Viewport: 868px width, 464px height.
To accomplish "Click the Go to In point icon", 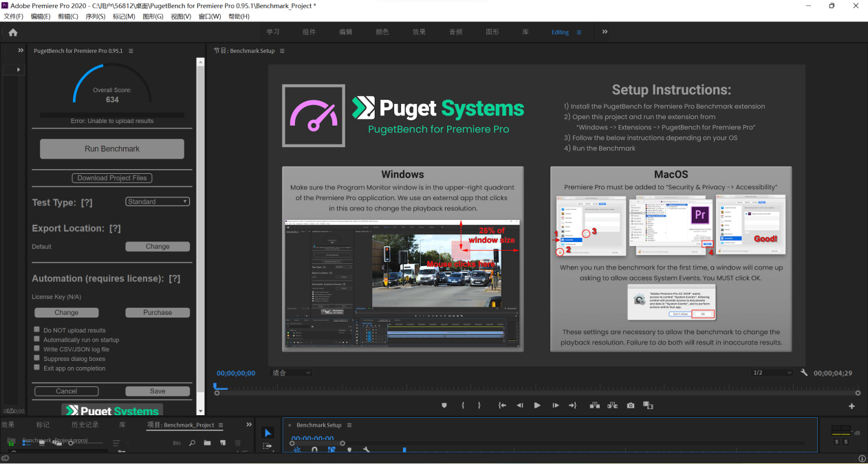I will click(502, 406).
